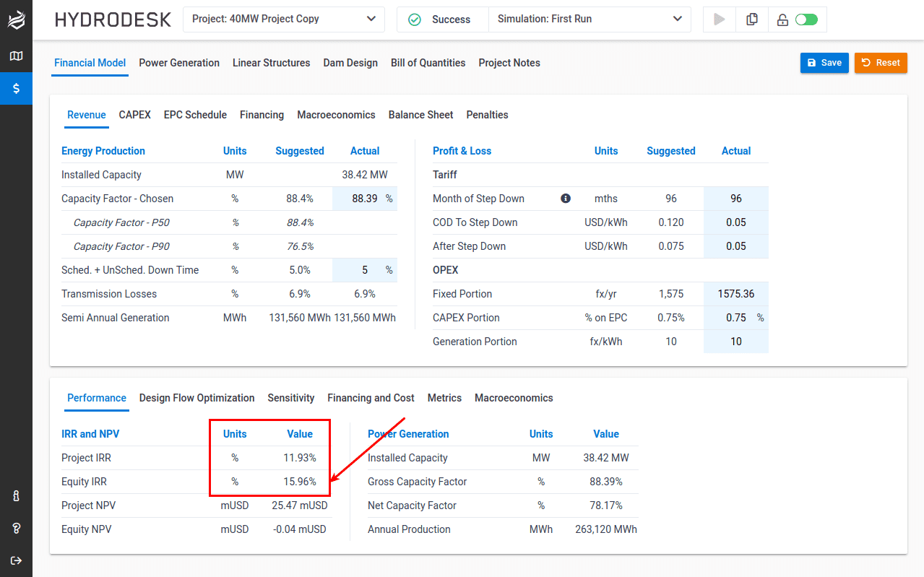Click the Semi Annual Generation row label
Screen dimensions: 924x577
(116, 318)
